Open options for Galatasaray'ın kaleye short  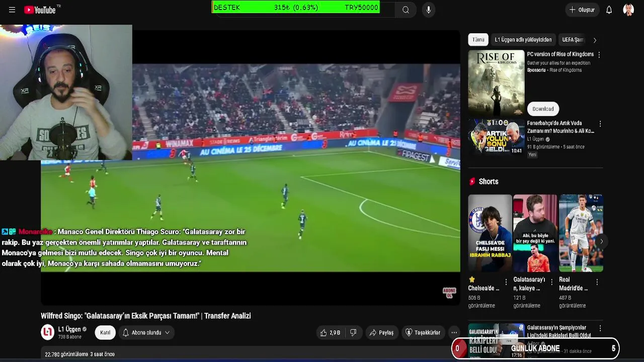(551, 282)
